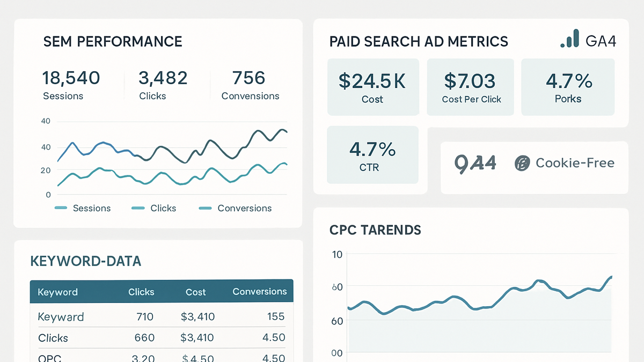Click the Keyword row with 710 clicks
Viewport: 644px width, 362px height.
pyautogui.click(x=162, y=316)
